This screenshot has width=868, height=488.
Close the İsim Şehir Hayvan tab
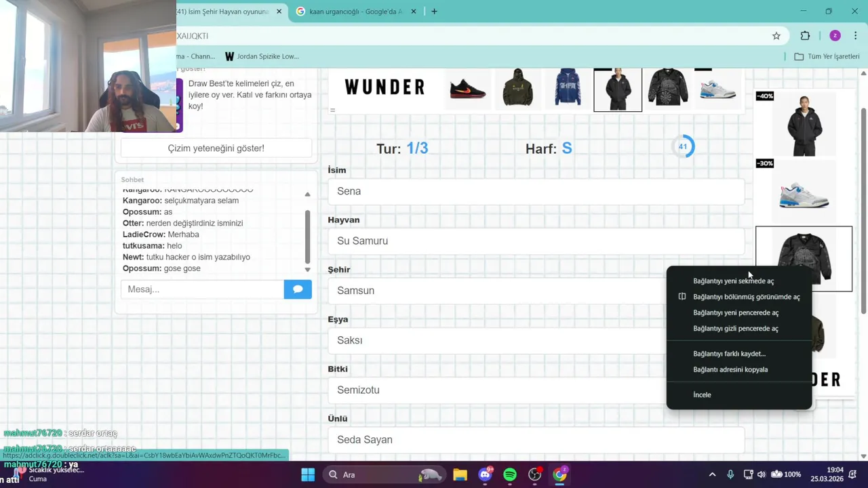[279, 12]
